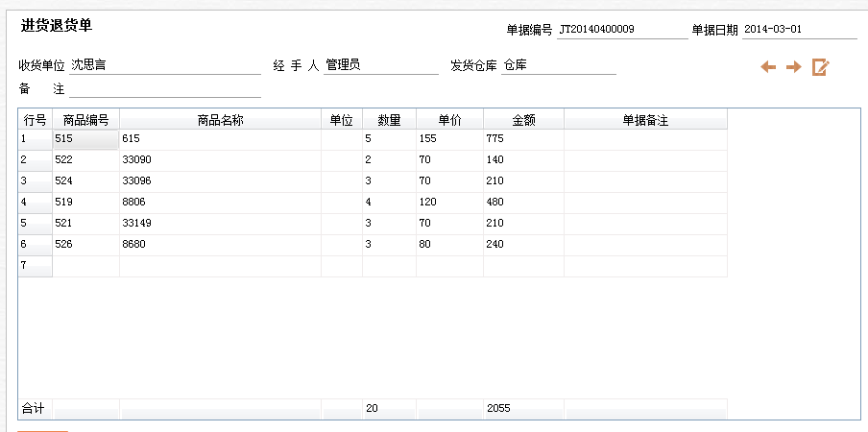Select product code cell 522
The width and height of the screenshot is (868, 432).
click(85, 160)
